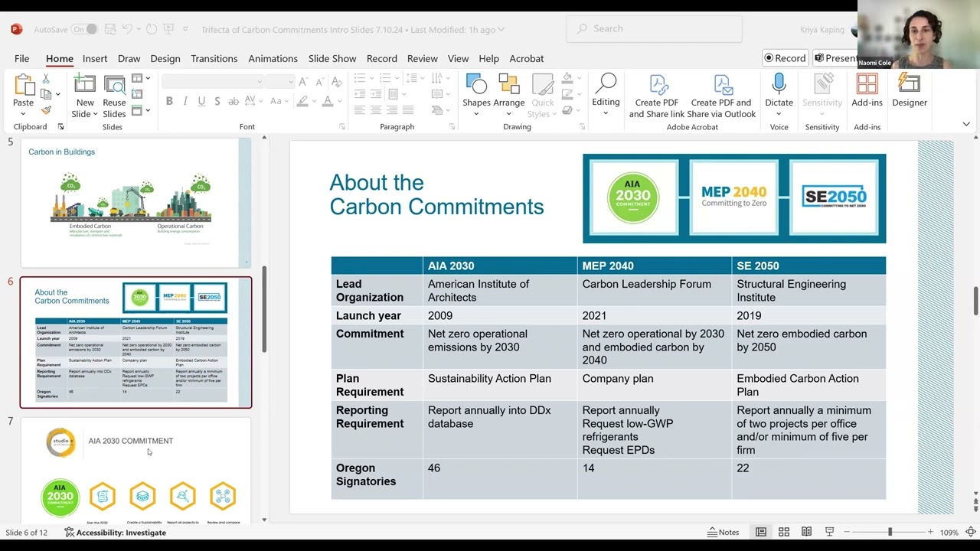Collapse the ribbon with chevron arrow

point(966,124)
